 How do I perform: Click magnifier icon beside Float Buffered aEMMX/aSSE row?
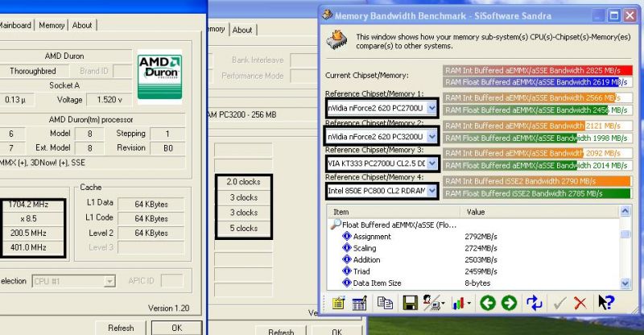click(x=336, y=225)
